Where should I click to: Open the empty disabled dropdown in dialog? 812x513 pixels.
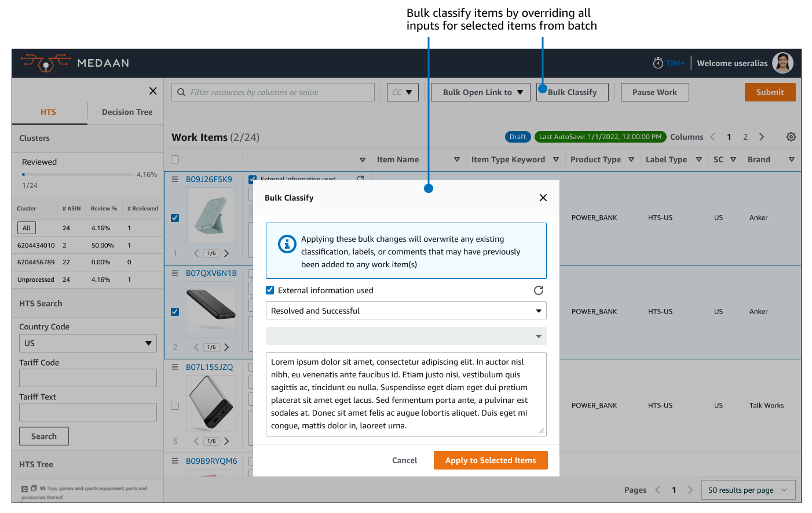click(x=406, y=336)
